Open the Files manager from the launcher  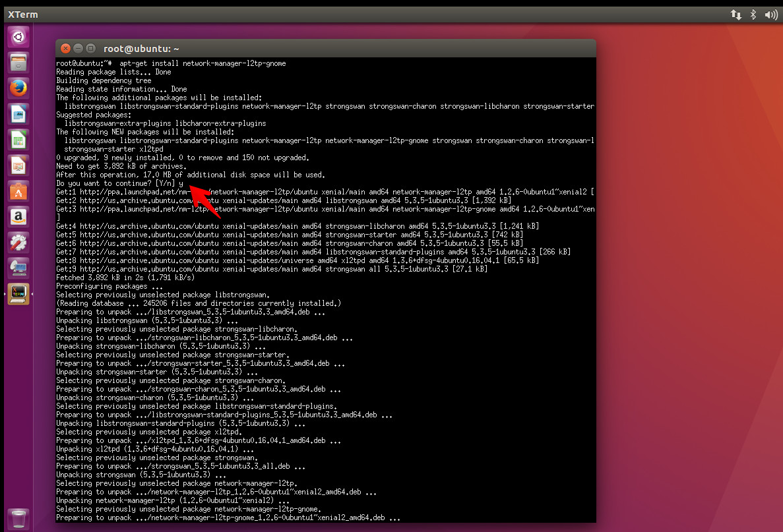point(18,63)
